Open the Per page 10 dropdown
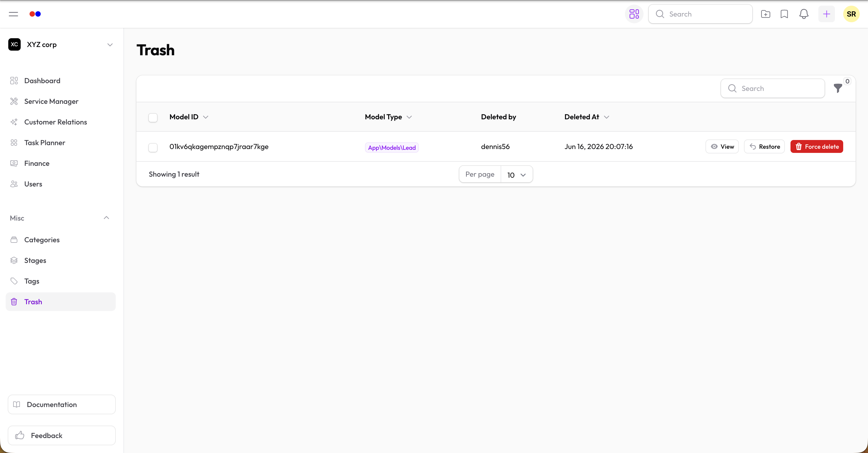Viewport: 868px width, 453px height. pyautogui.click(x=517, y=175)
